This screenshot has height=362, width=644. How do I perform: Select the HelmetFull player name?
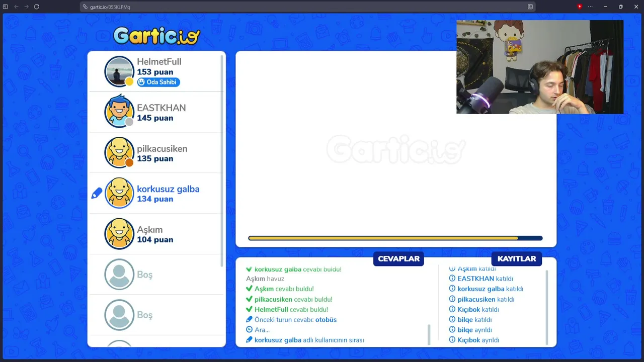click(159, 62)
